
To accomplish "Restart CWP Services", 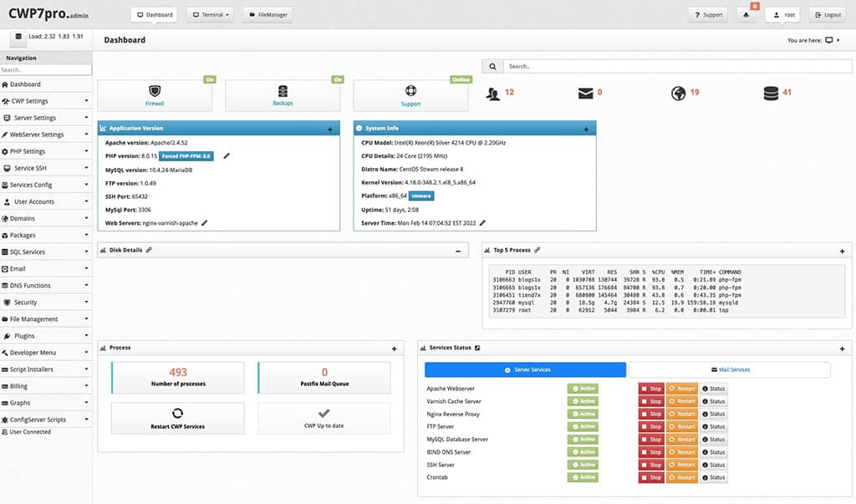I will (176, 417).
